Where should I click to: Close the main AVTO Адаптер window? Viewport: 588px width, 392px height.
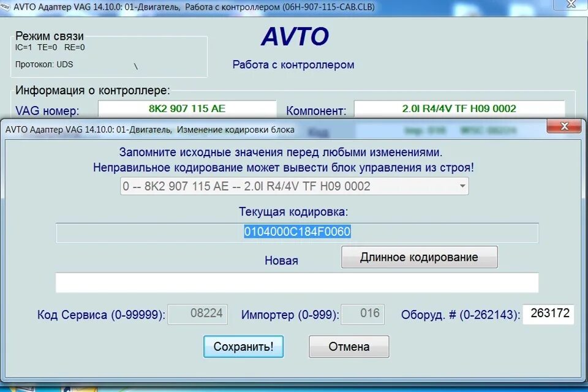click(x=571, y=4)
